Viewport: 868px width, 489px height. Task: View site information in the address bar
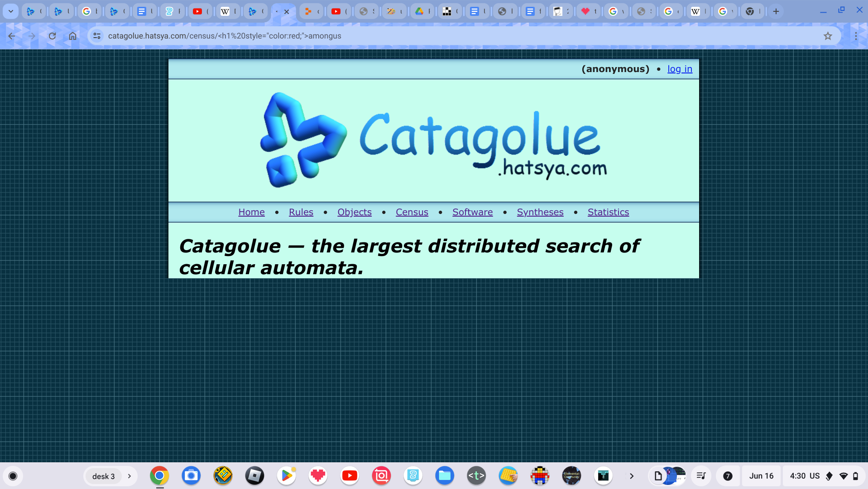(97, 36)
